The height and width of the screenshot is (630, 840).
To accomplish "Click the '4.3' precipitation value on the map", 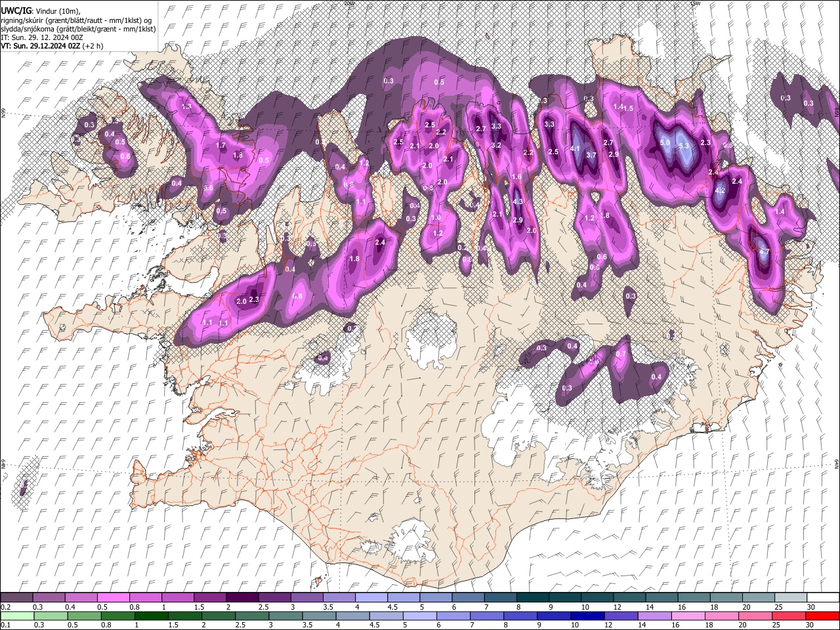I will point(518,201).
